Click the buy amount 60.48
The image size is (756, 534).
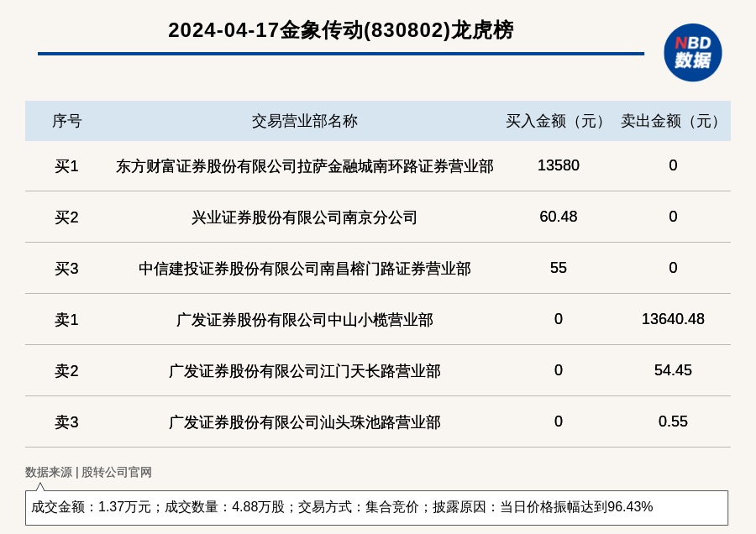tap(559, 217)
